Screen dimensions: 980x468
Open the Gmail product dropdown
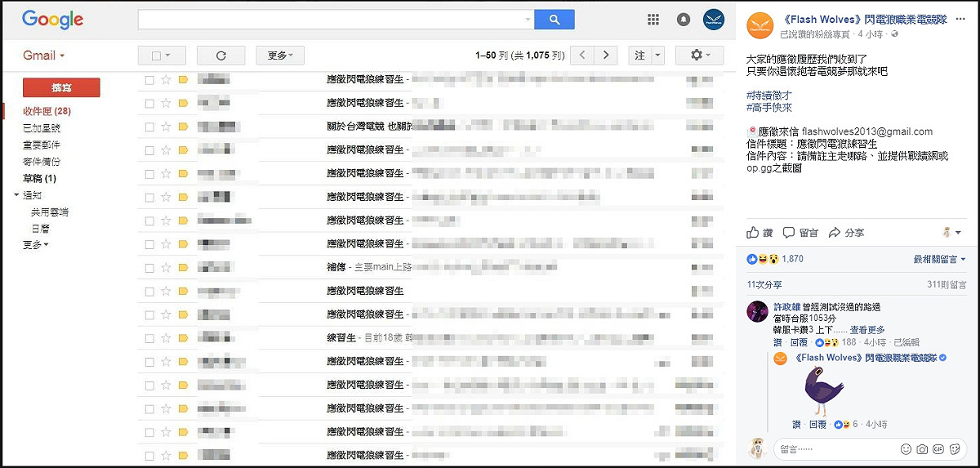(x=43, y=56)
